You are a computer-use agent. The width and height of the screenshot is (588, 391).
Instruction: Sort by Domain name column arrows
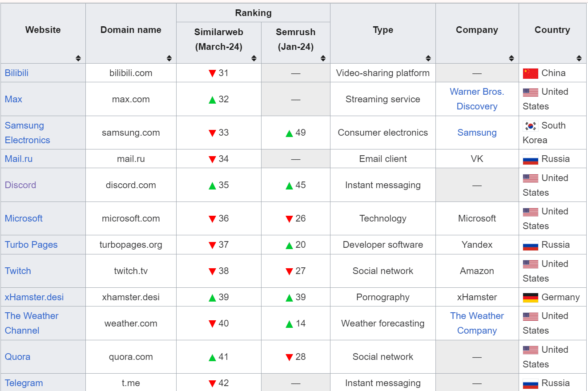[169, 58]
